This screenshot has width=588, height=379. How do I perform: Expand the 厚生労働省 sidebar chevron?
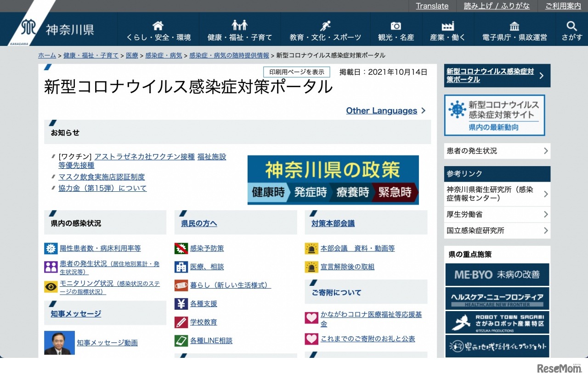(546, 214)
